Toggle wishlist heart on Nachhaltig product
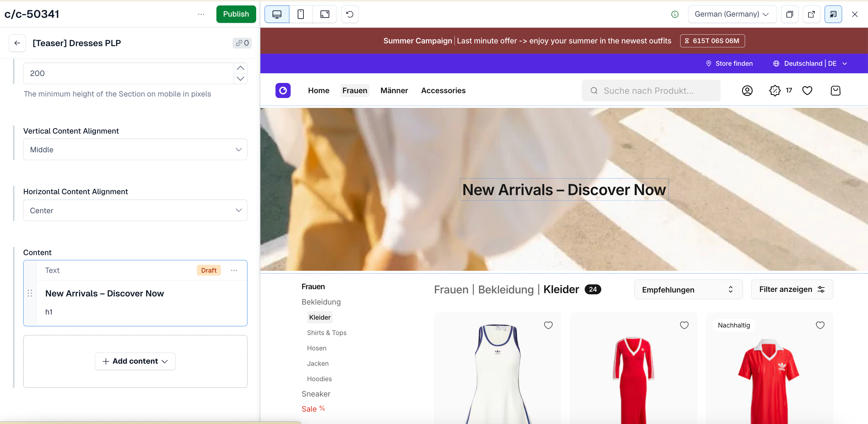This screenshot has width=868, height=424. [x=820, y=325]
